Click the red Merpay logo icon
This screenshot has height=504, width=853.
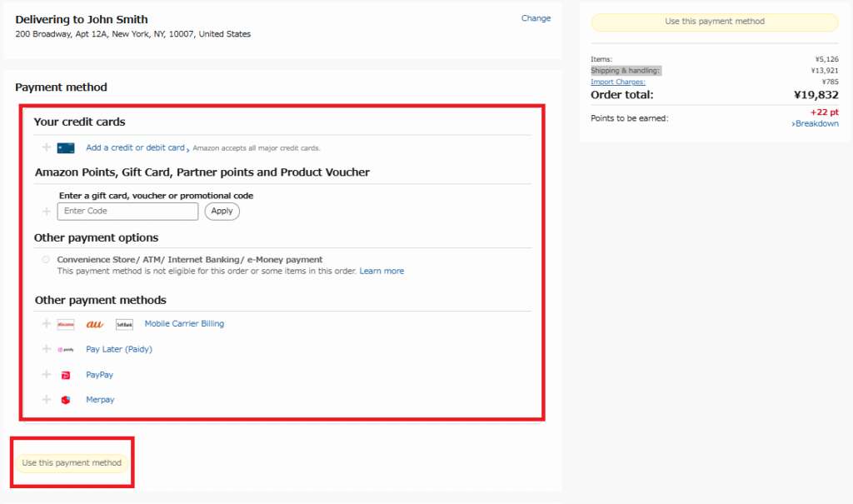(66, 401)
